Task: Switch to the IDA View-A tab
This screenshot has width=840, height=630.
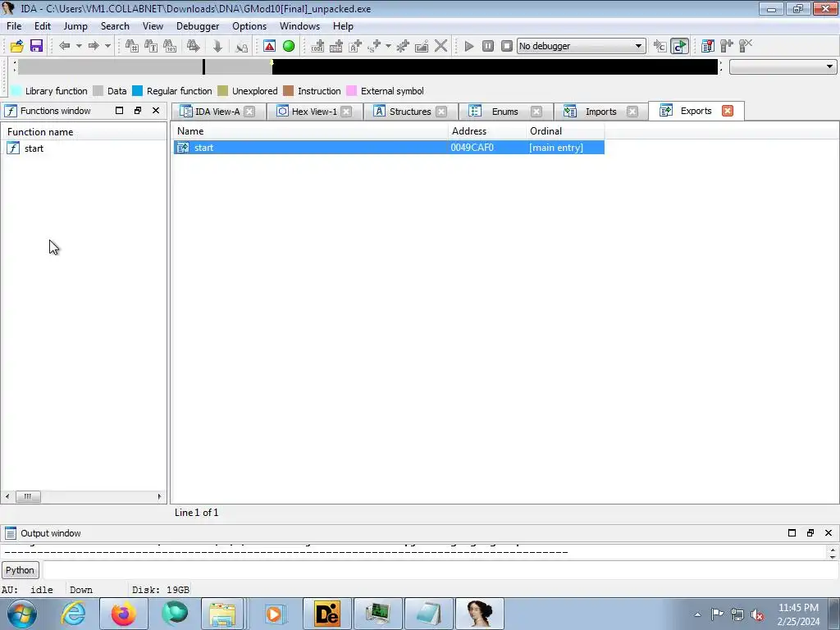Action: 217,112
